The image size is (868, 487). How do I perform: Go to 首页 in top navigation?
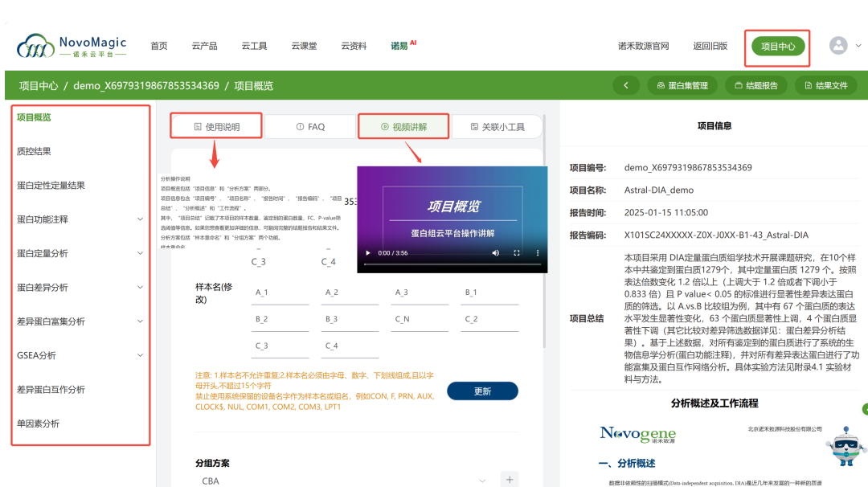159,46
